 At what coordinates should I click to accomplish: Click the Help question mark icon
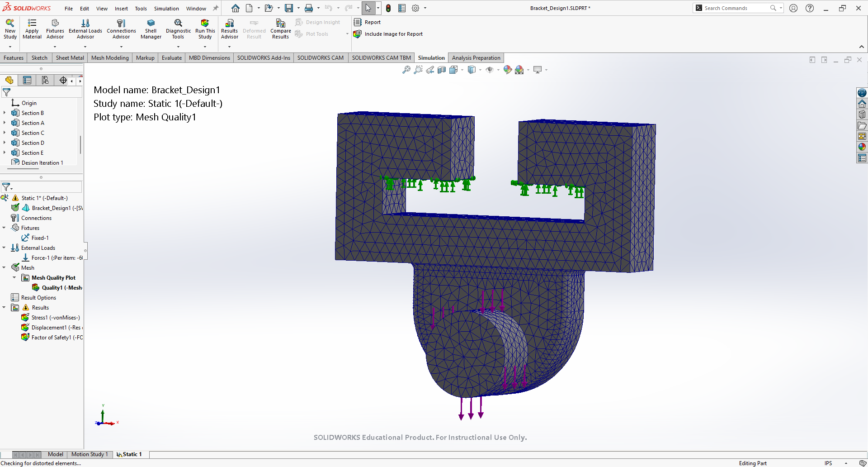[x=810, y=8]
